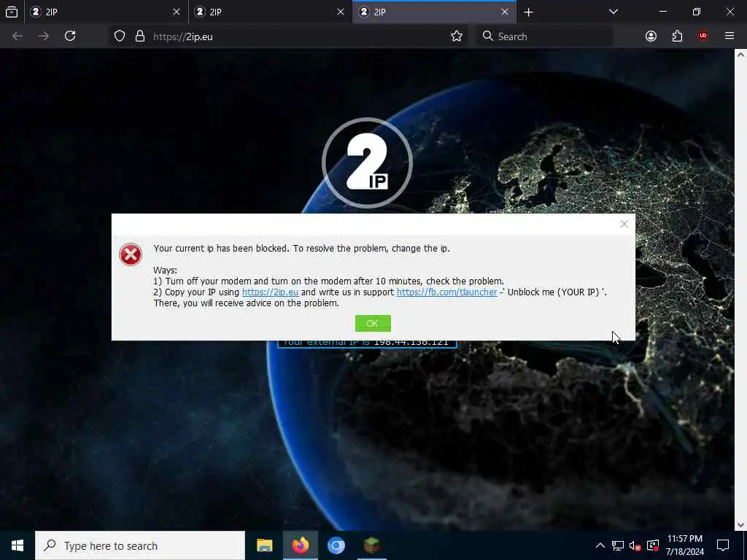View site security padlock info

139,36
